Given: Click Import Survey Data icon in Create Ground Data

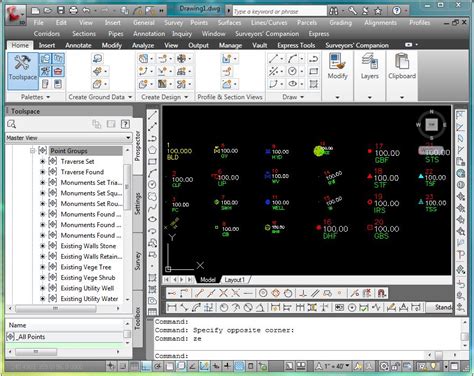Looking at the screenshot, I should [97, 59].
